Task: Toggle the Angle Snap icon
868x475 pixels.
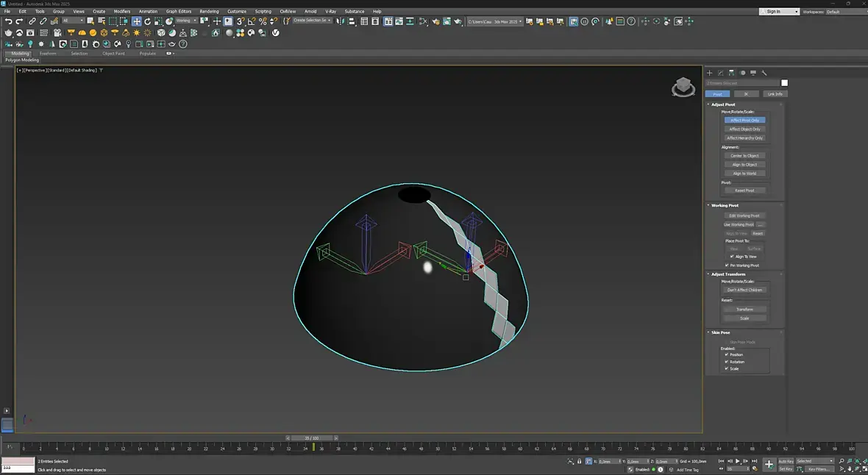Action: 252,21
